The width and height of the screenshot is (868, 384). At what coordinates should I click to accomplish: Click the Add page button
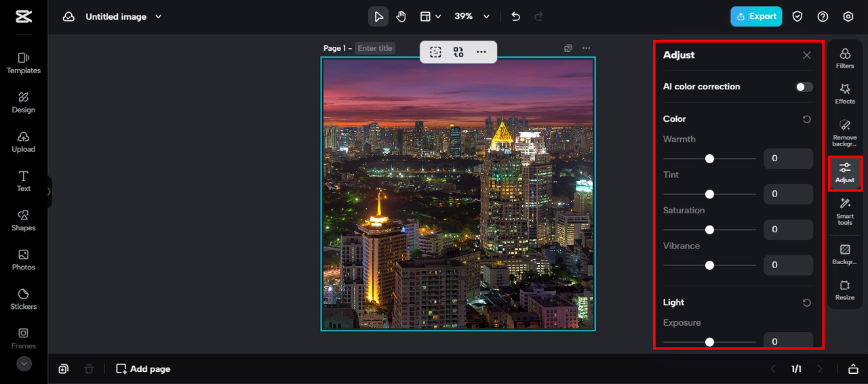pos(143,369)
